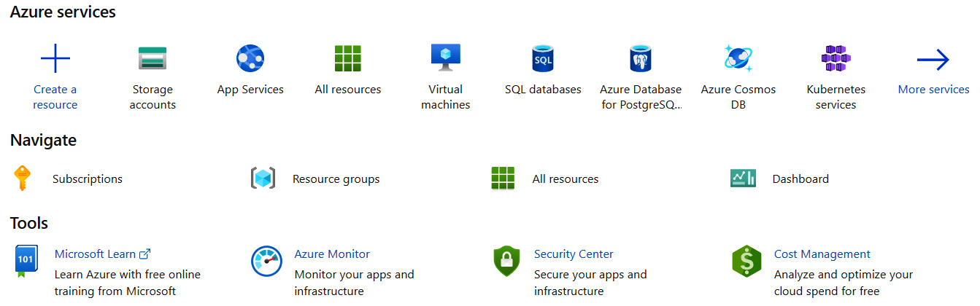Click the external link icon beside Microsoft Learn

pos(144,254)
